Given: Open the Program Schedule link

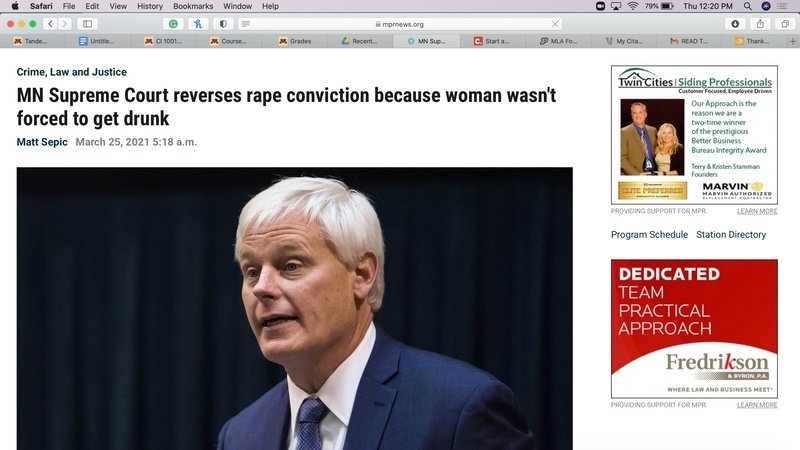Looking at the screenshot, I should (649, 235).
